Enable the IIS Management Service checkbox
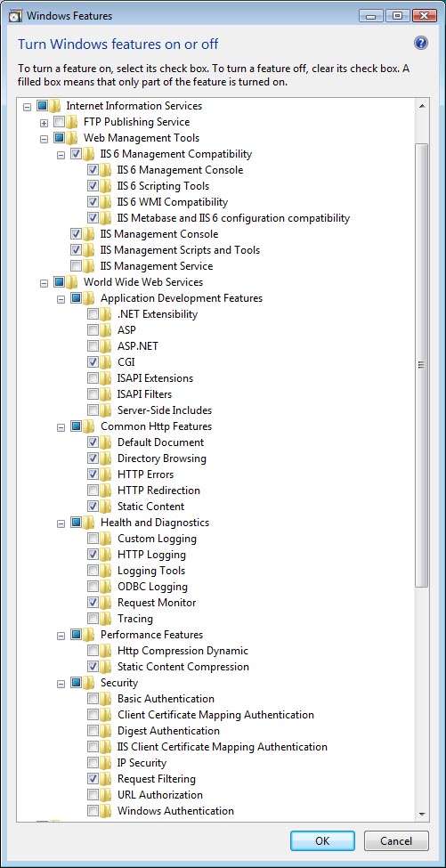446x868 pixels. 76,266
